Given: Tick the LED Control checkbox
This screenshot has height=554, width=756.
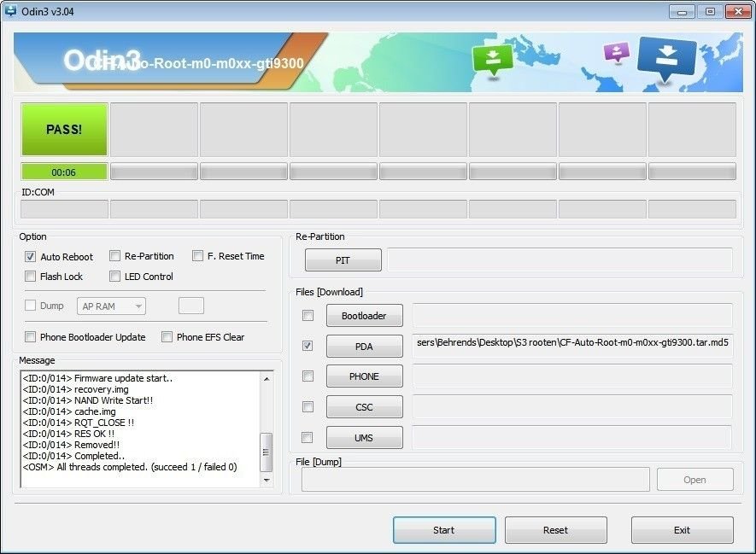Looking at the screenshot, I should [x=114, y=277].
